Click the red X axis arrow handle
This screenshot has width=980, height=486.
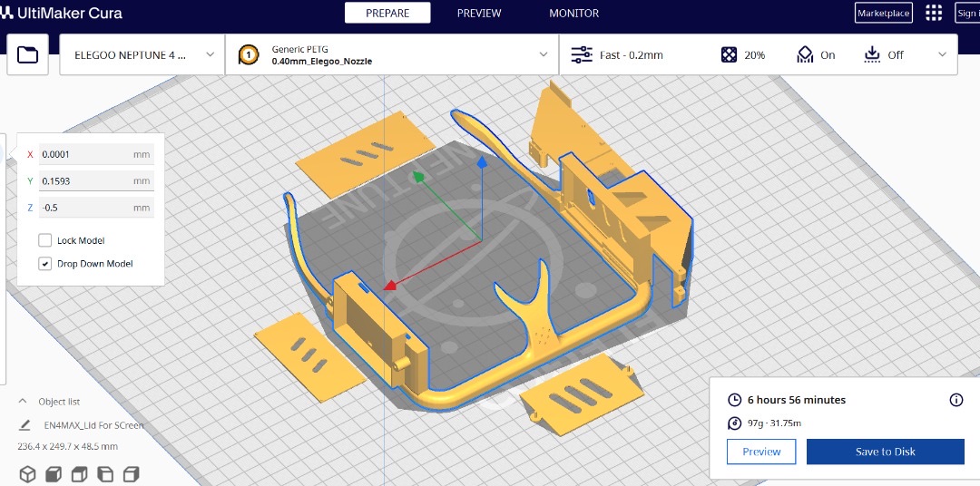[390, 286]
